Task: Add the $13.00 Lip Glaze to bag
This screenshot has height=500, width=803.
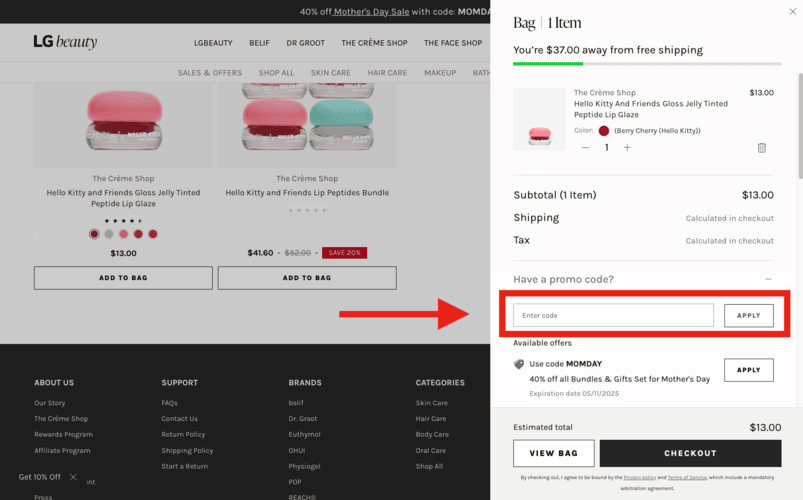Action: point(123,278)
